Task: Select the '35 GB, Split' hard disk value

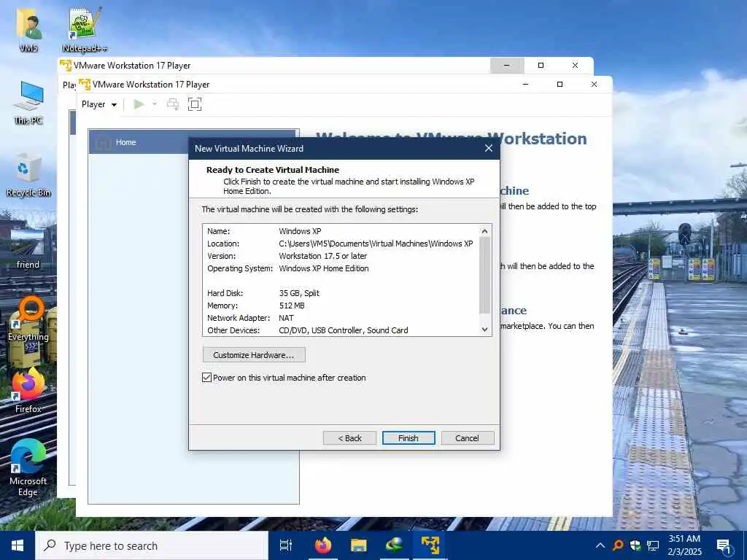Action: tap(299, 293)
